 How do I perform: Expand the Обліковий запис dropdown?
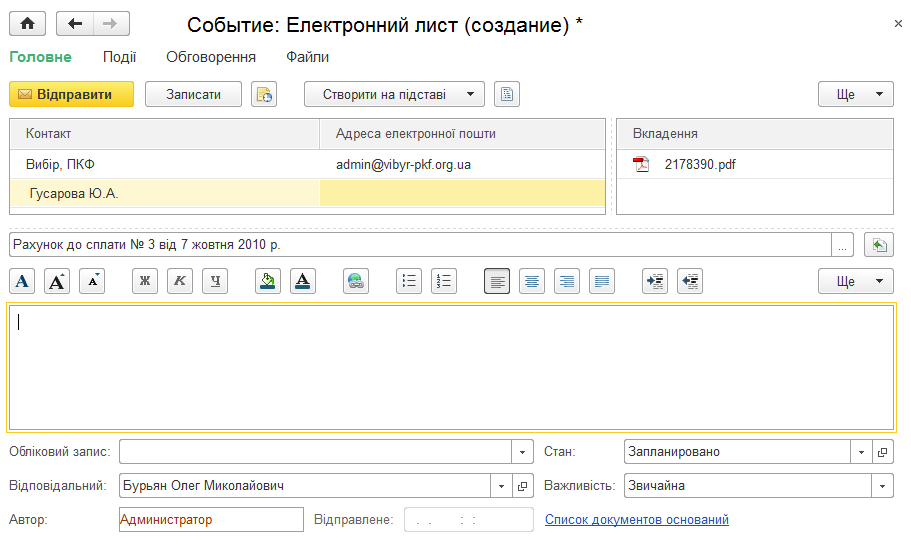click(x=522, y=452)
